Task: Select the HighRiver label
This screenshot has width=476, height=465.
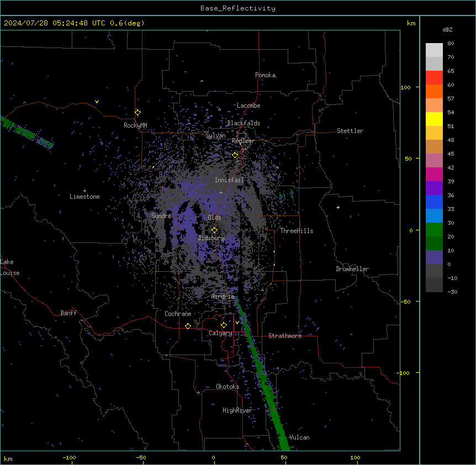Action: [x=237, y=410]
